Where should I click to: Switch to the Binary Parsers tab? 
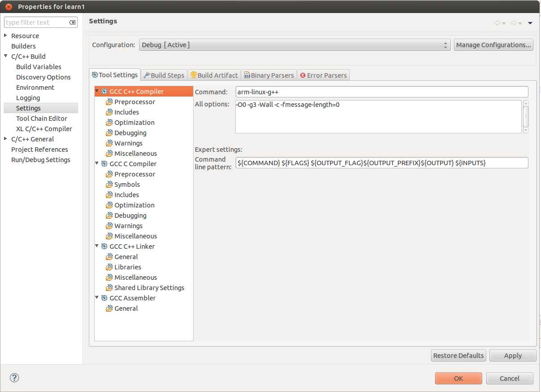269,75
